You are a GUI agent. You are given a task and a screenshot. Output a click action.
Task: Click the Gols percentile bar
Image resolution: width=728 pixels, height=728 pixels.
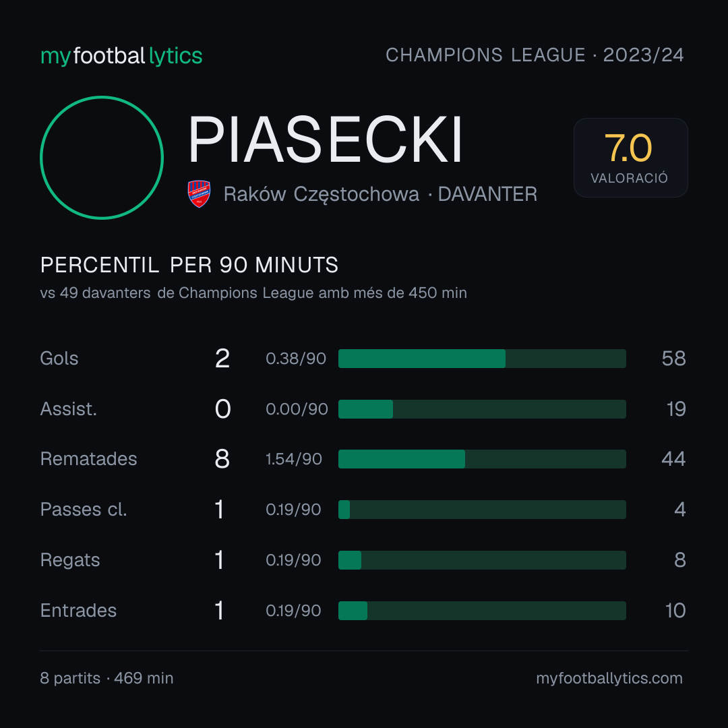[482, 359]
